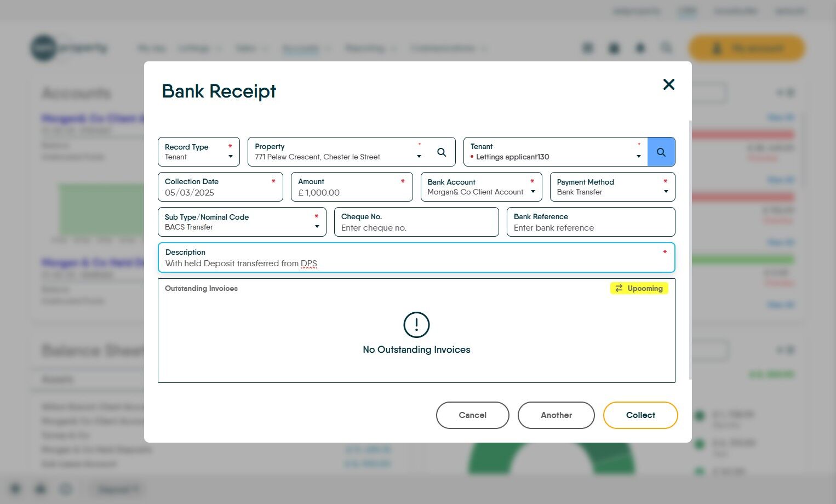Click the Collection Date field

(220, 187)
